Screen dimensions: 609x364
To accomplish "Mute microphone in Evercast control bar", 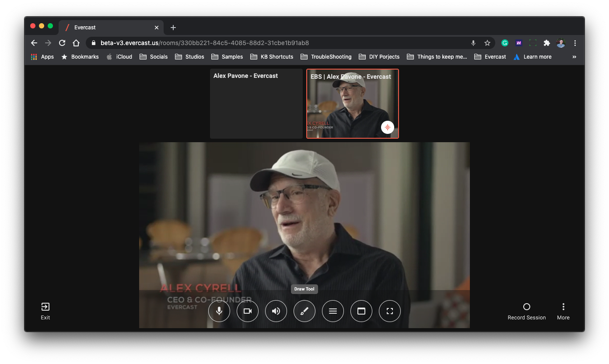I will pyautogui.click(x=219, y=311).
